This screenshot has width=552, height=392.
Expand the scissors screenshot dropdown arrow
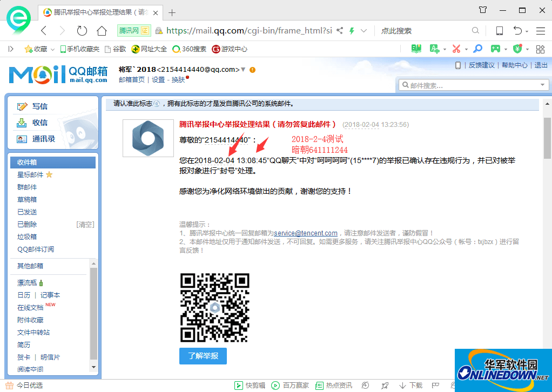click(466, 49)
